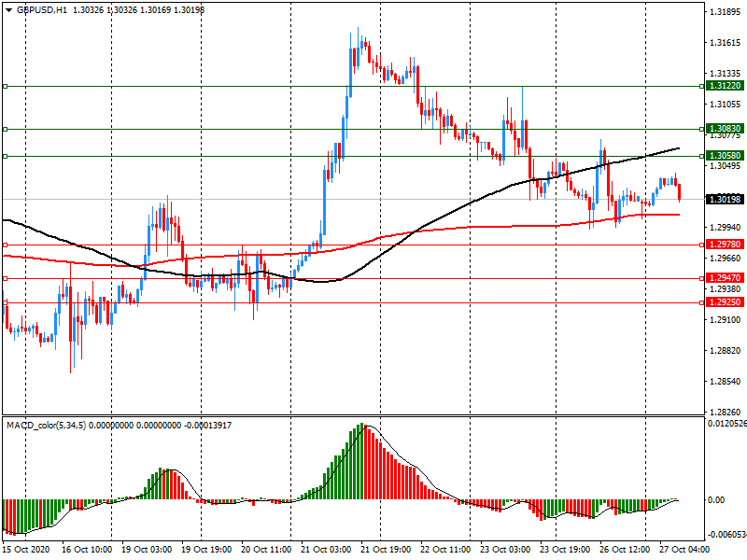The width and height of the screenshot is (747, 560).
Task: Click the 21 Oct 19:00 time label
Action: 386,550
